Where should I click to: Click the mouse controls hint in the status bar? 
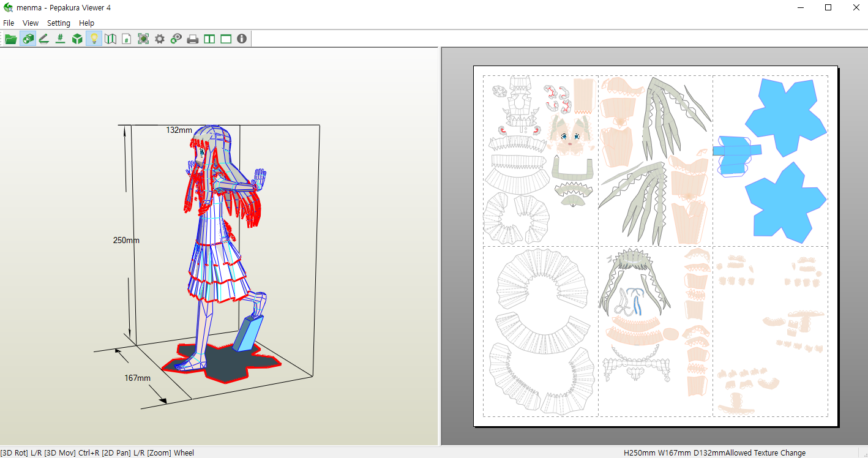(x=97, y=453)
